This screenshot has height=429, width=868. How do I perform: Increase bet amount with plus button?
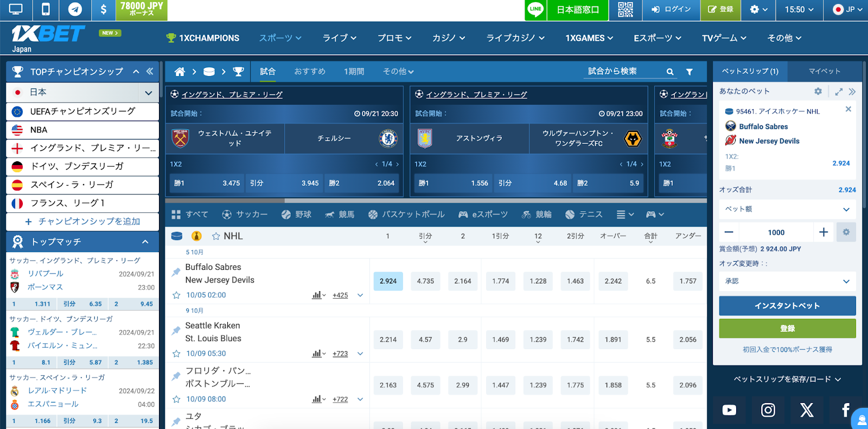[824, 232]
